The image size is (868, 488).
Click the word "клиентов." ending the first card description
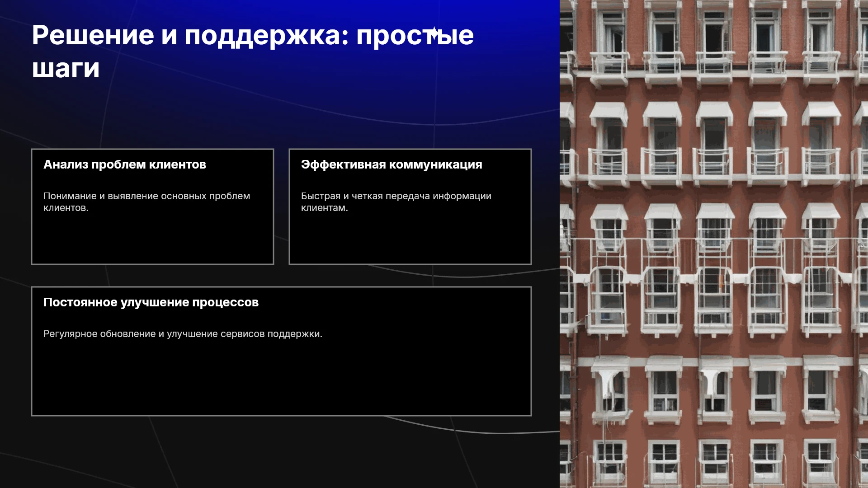[66, 208]
